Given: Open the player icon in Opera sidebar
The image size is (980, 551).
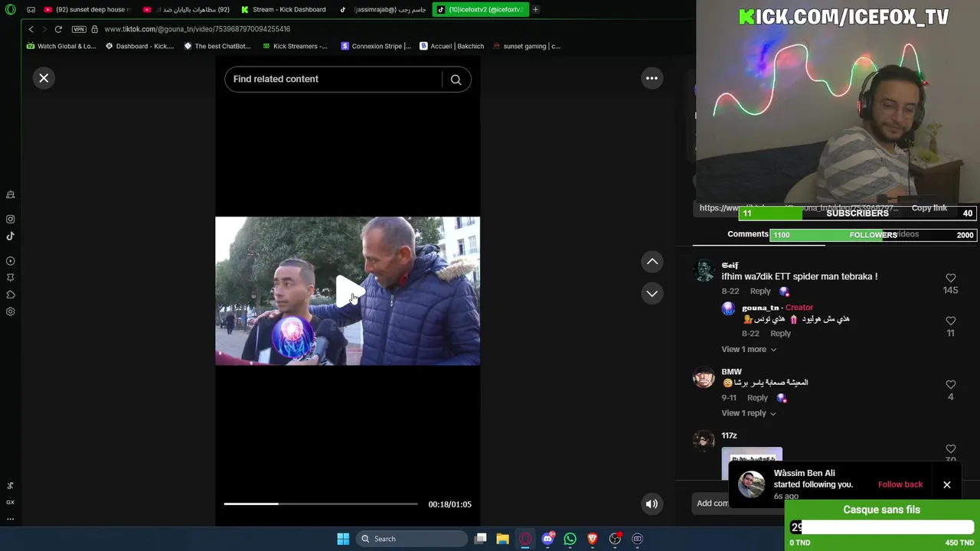Looking at the screenshot, I should pyautogui.click(x=11, y=261).
